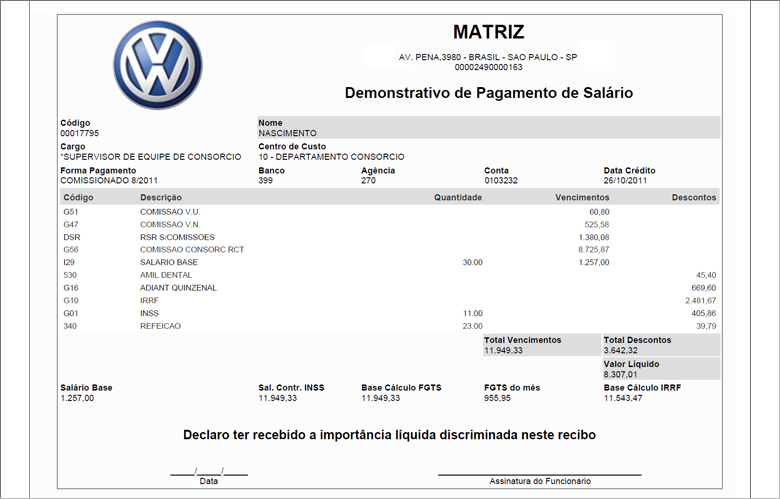This screenshot has width=780, height=499.
Task: Click the Descontos column header
Action: (x=694, y=198)
